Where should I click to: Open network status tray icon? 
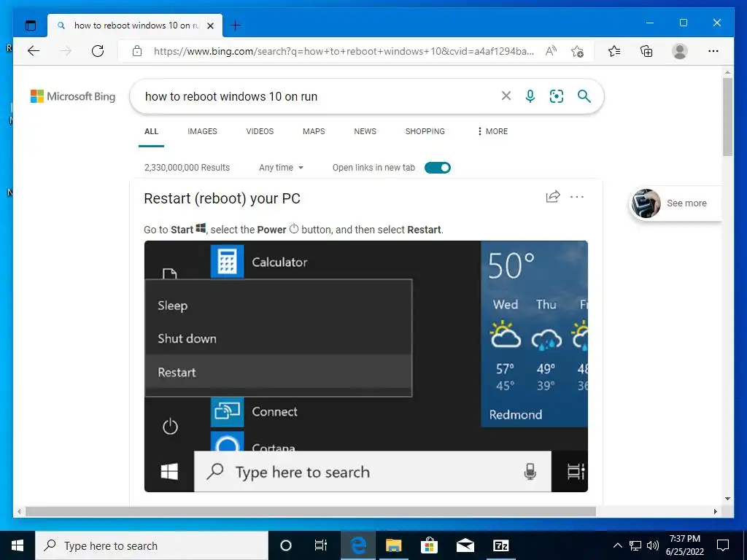(635, 545)
